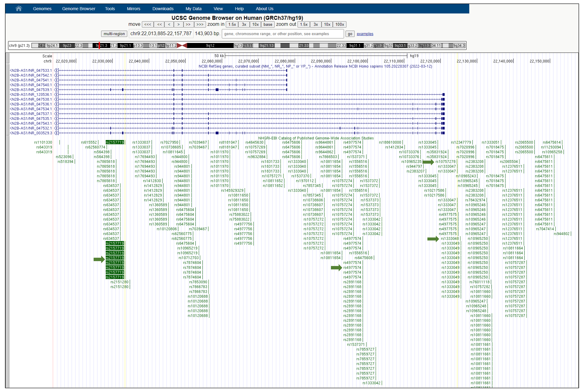Click left double-arrow icon on NR_047533.1 transcript
Screen dimensions: 585x392
[x=57, y=70]
